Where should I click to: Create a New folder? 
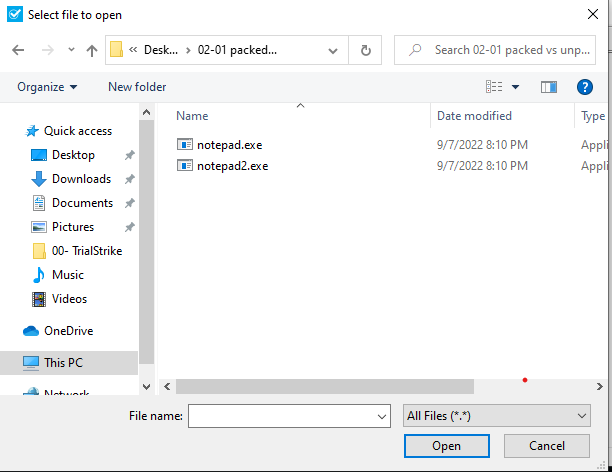point(137,87)
